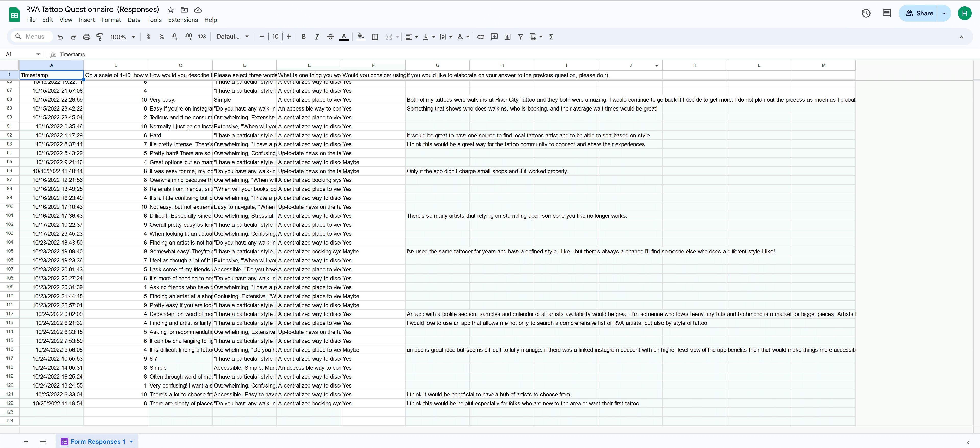Click the font size input field
Screen dimensions: 980x448
click(275, 37)
